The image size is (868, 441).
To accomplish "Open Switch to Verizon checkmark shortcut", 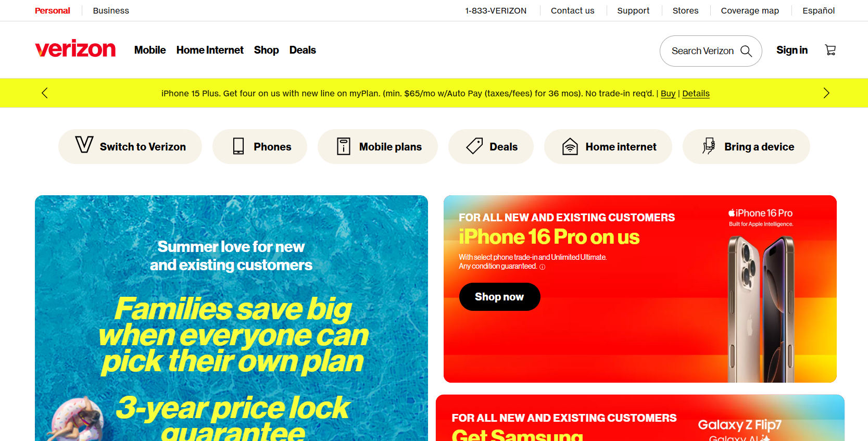I will pyautogui.click(x=130, y=147).
